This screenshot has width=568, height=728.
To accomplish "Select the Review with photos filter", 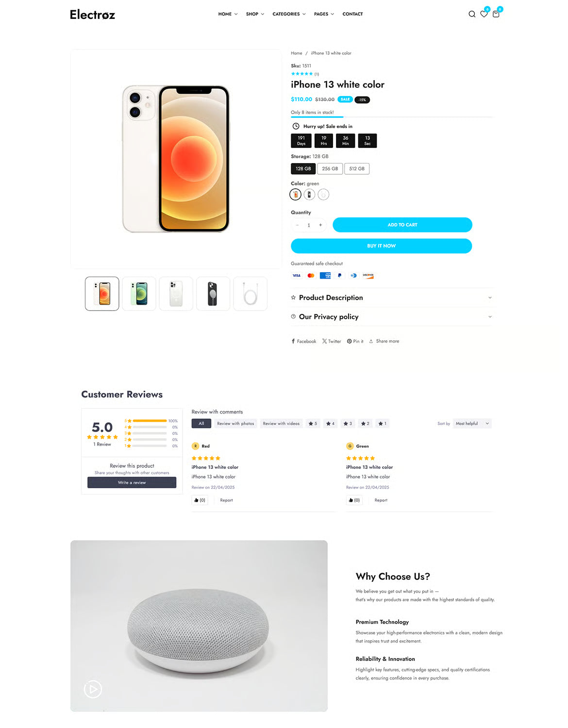I will [x=235, y=423].
